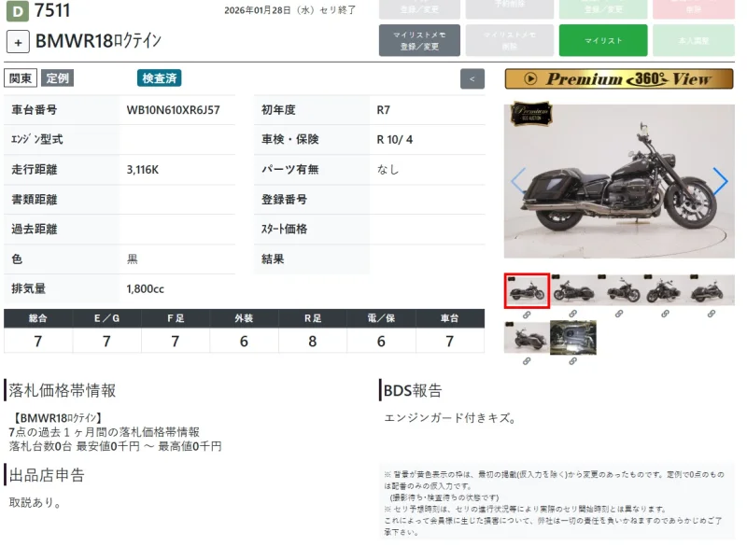747x560 pixels.
Task: Select inspection date R 10/ 4
Action: (394, 139)
